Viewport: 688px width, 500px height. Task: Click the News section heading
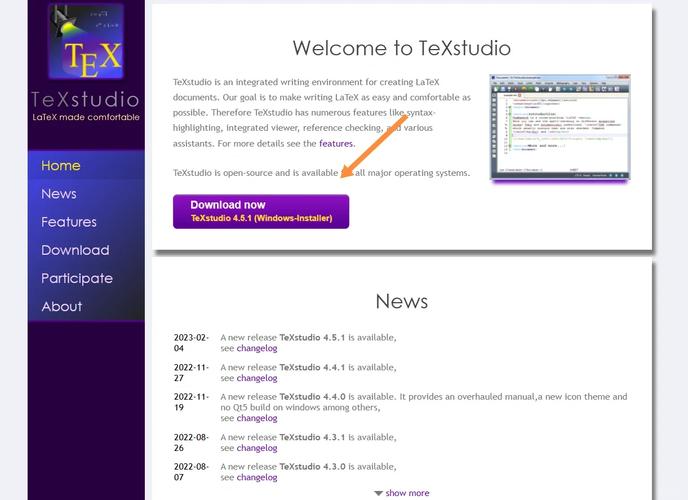click(401, 301)
